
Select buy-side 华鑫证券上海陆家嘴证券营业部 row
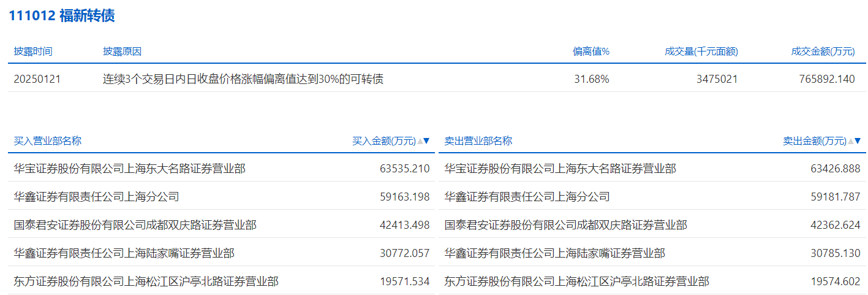(222, 253)
